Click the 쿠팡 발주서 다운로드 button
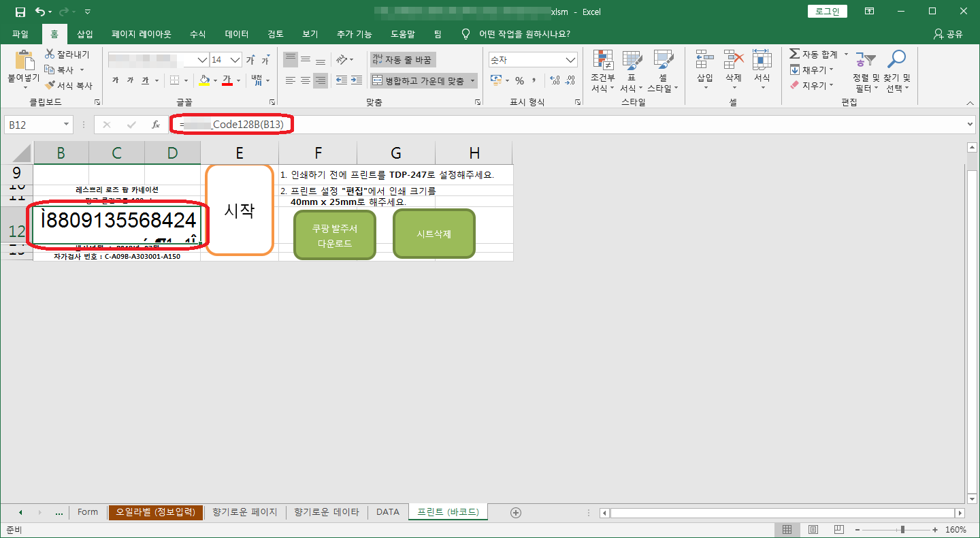 [334, 236]
